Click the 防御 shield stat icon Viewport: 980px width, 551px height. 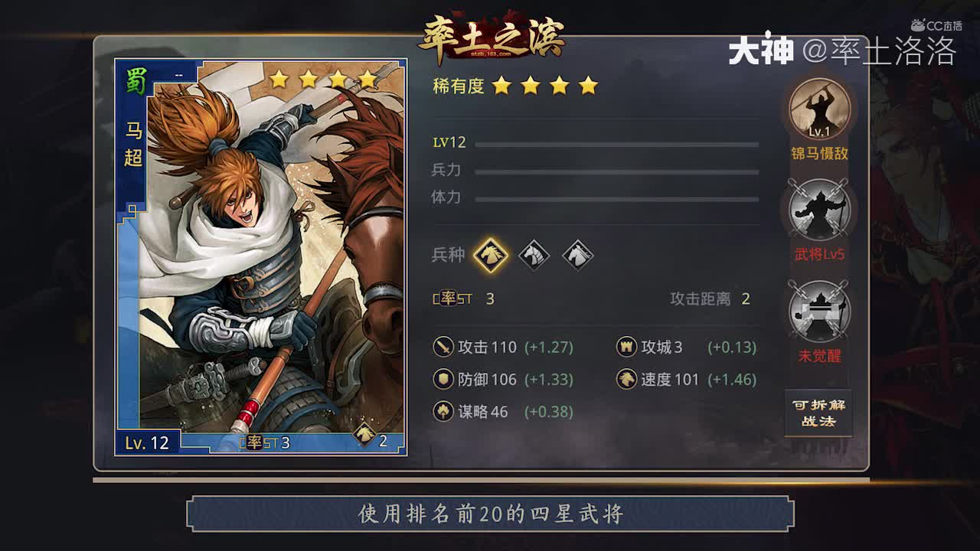pos(443,380)
